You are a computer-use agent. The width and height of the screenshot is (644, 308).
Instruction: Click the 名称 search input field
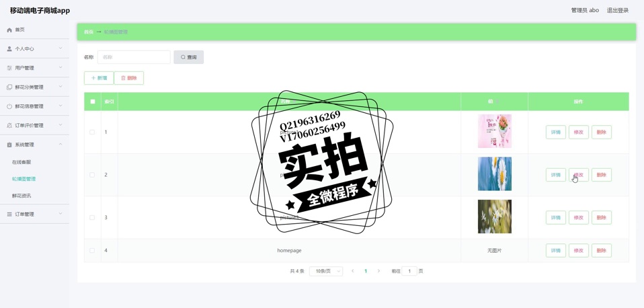point(134,57)
